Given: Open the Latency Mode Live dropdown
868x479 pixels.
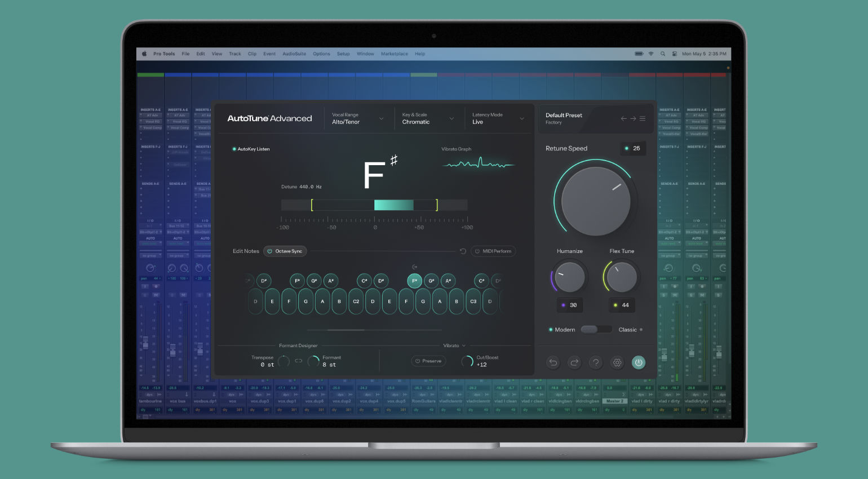Looking at the screenshot, I should tap(498, 118).
